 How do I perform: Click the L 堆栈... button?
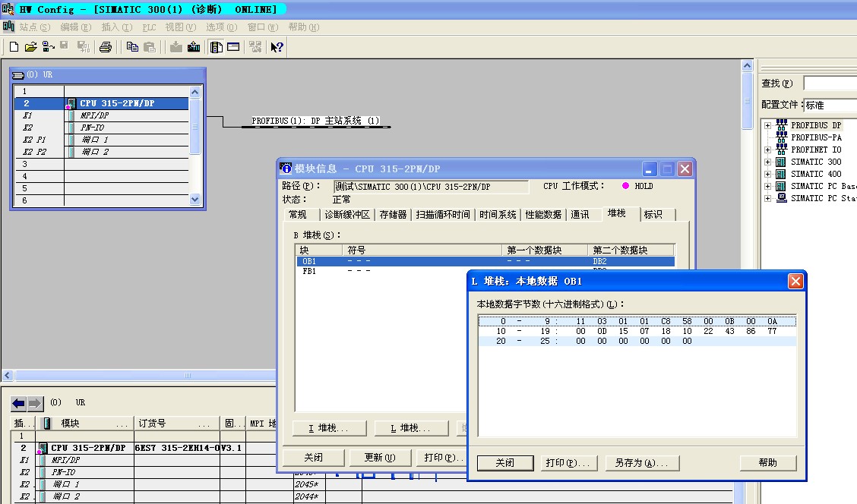[412, 428]
